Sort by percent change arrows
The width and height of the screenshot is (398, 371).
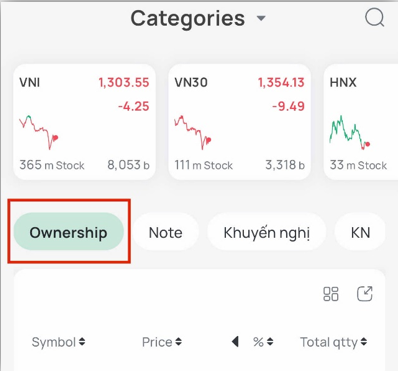(x=270, y=342)
